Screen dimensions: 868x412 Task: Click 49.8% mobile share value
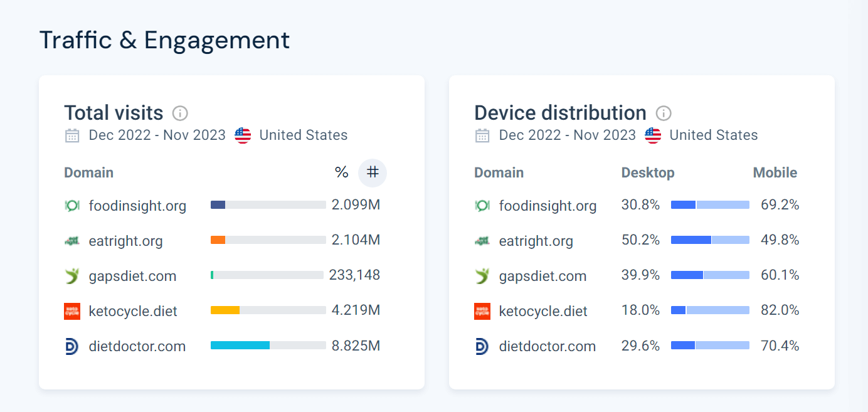(780, 240)
